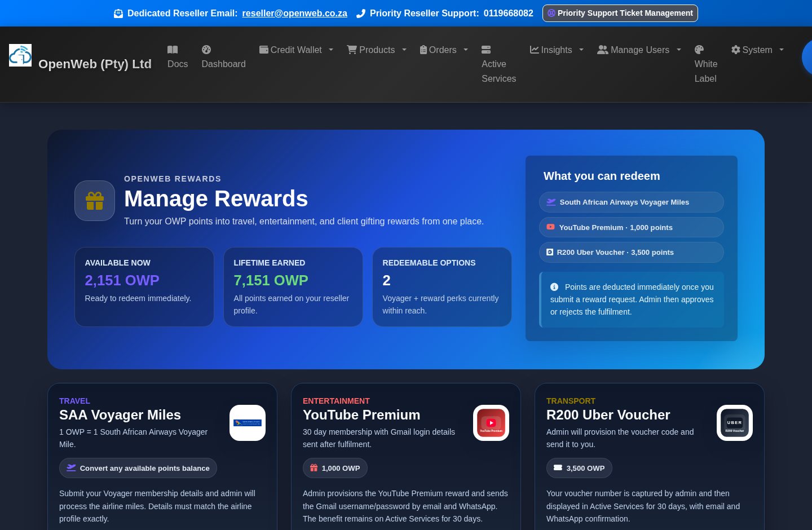Click the Products cart icon
The height and width of the screenshot is (530, 812).
[352, 50]
